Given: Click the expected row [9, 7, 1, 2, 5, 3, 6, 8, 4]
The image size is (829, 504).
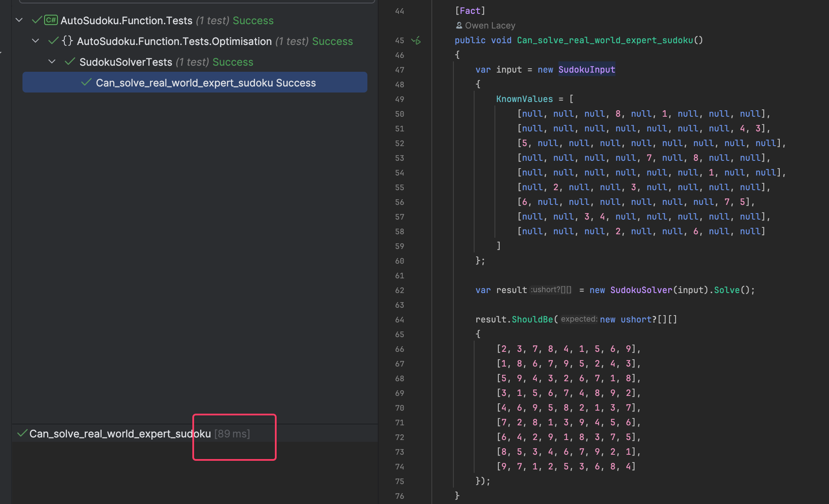Looking at the screenshot, I should [x=566, y=466].
